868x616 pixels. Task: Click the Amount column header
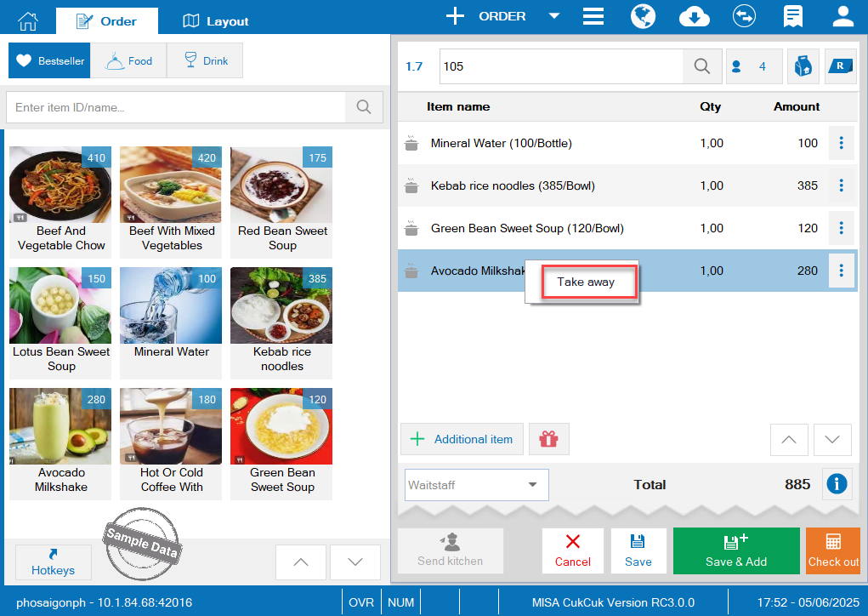(x=796, y=106)
